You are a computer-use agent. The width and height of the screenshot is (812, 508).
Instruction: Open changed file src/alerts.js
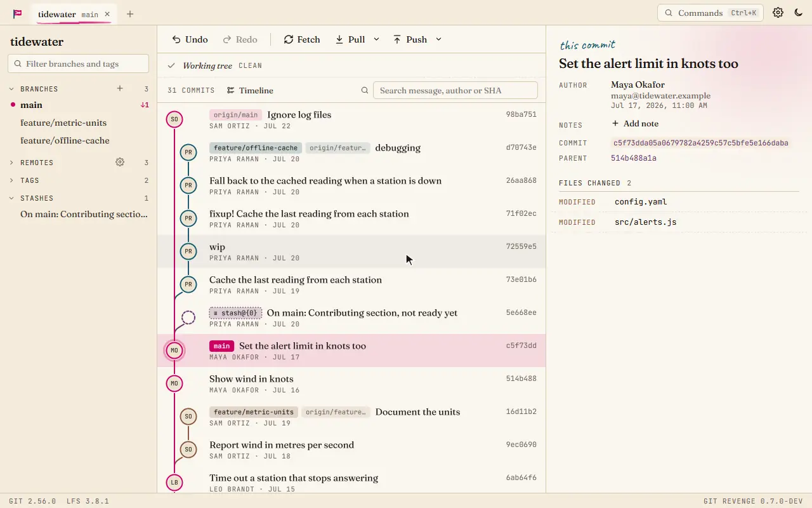[679, 222]
